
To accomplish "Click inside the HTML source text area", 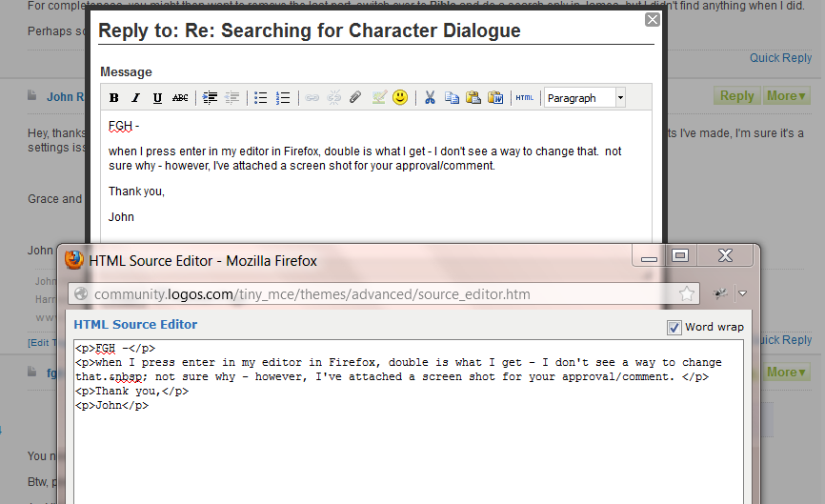I will (409, 421).
